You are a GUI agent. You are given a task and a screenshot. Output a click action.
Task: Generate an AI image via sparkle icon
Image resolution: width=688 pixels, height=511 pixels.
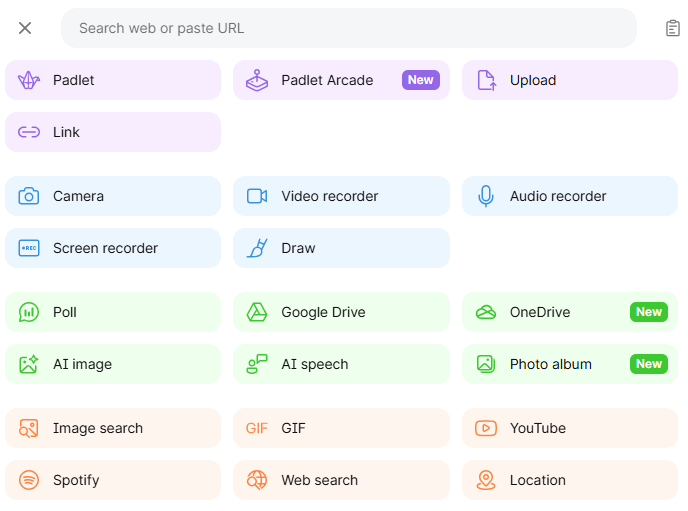coord(29,364)
